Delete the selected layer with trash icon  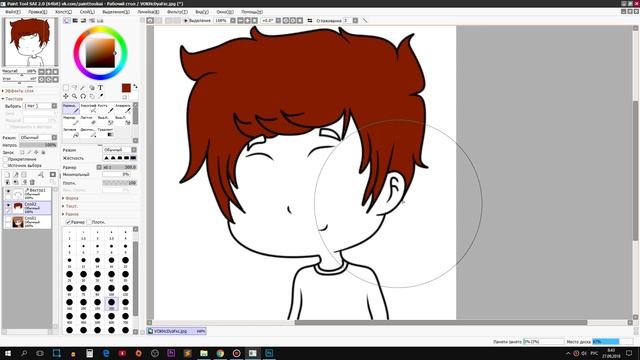pos(32,182)
